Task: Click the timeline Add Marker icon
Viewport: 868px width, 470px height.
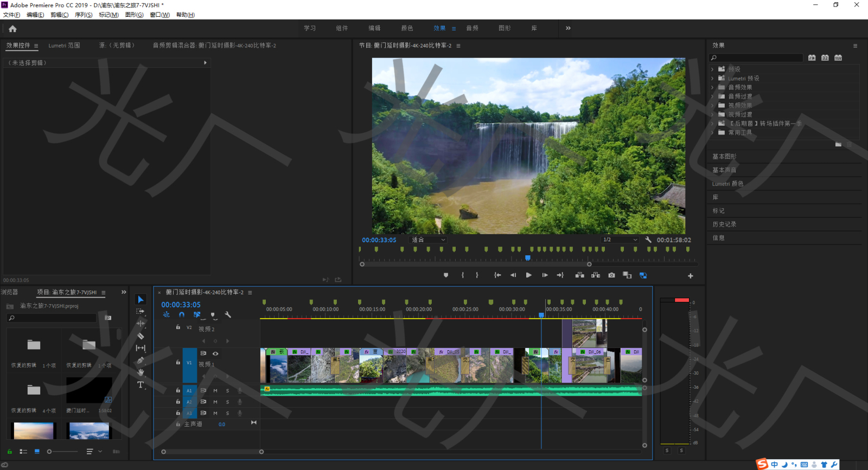Action: [213, 315]
